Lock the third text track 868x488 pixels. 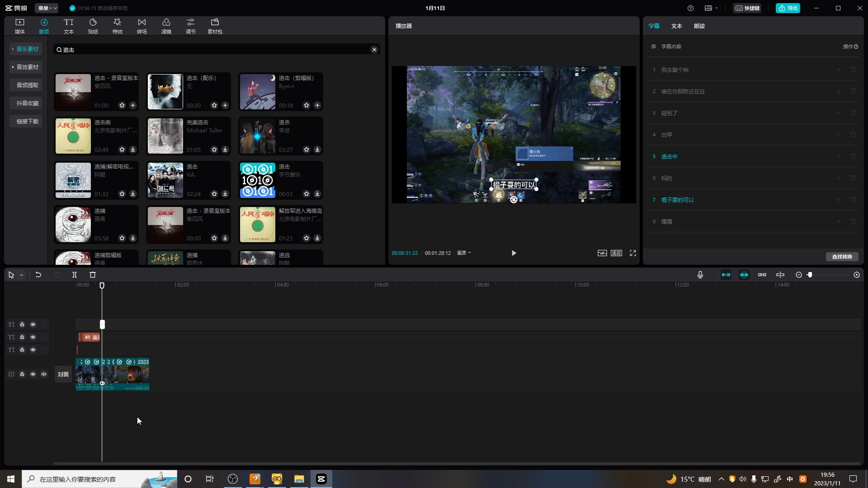pos(22,350)
